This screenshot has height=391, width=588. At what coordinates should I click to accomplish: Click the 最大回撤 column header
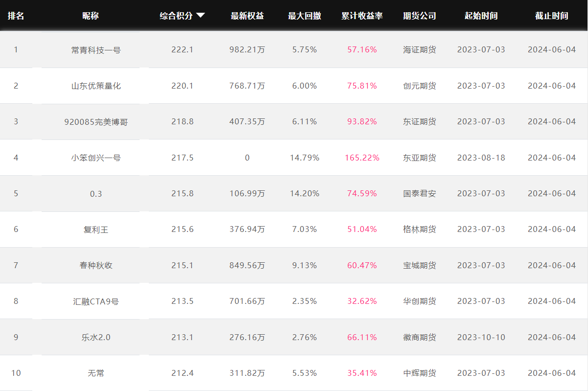point(305,16)
